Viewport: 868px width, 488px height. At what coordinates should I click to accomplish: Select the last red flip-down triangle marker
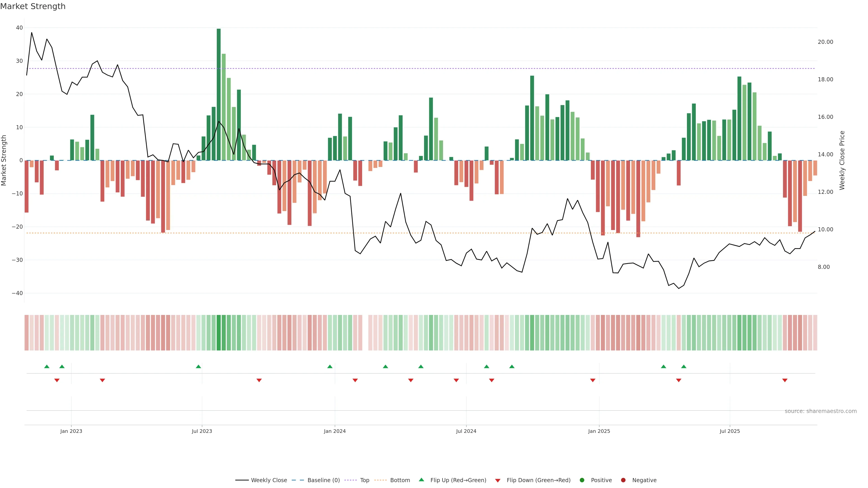tap(785, 380)
